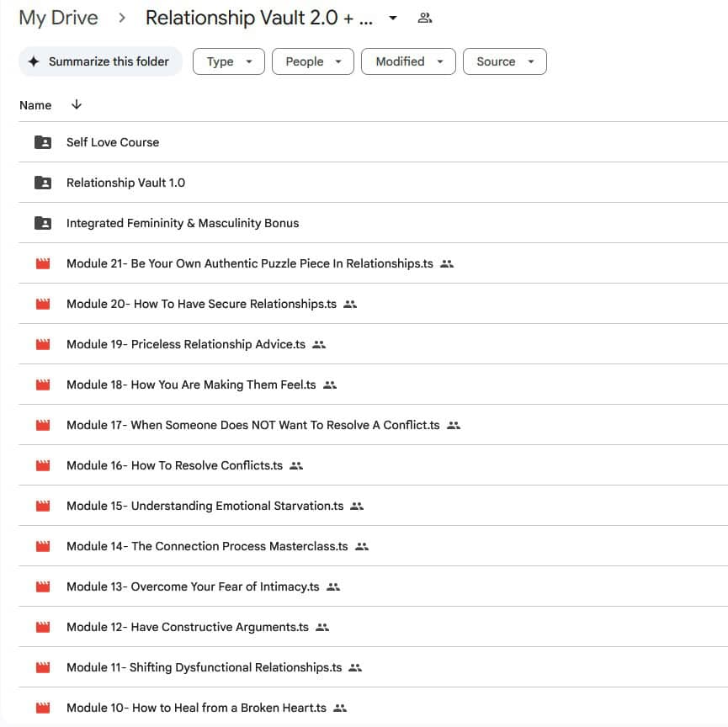Expand the Modified filter dropdown
The height and width of the screenshot is (727, 728).
[x=408, y=61]
